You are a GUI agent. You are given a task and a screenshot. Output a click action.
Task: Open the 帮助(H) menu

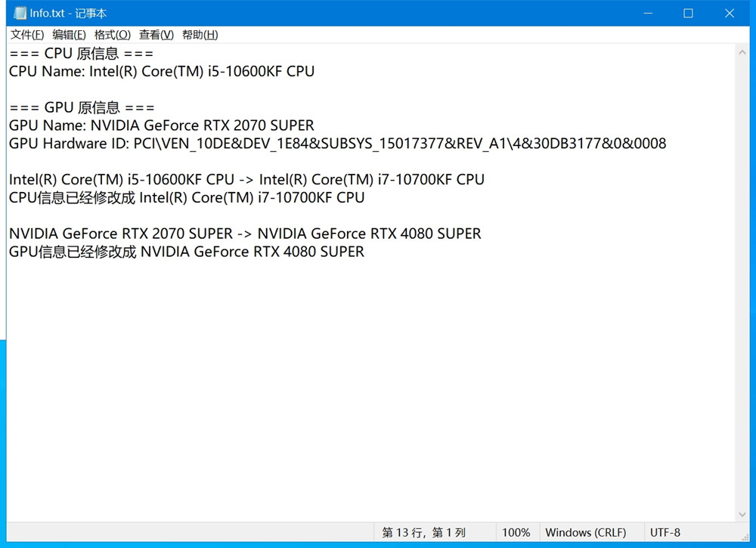tap(200, 35)
